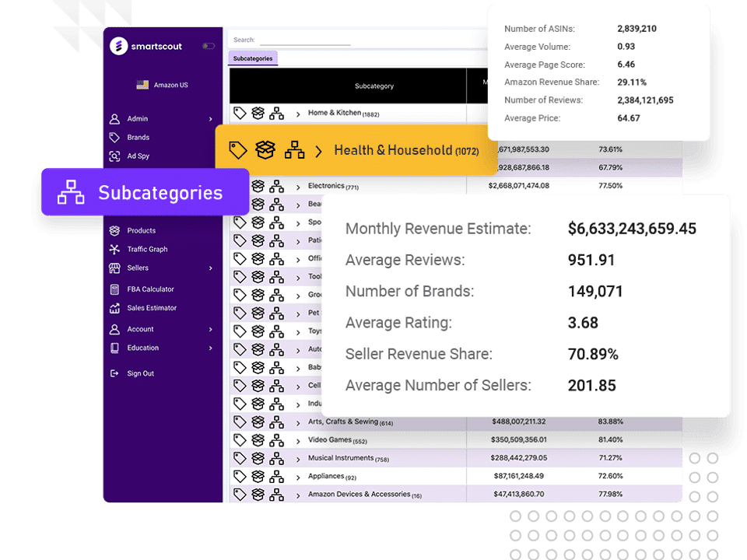Viewport: 747px width, 560px height.
Task: Sort by the Subcategory column header
Action: click(374, 86)
